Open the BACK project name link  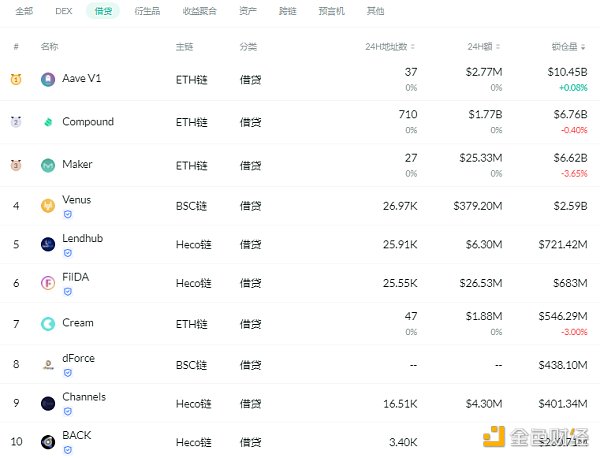76,436
